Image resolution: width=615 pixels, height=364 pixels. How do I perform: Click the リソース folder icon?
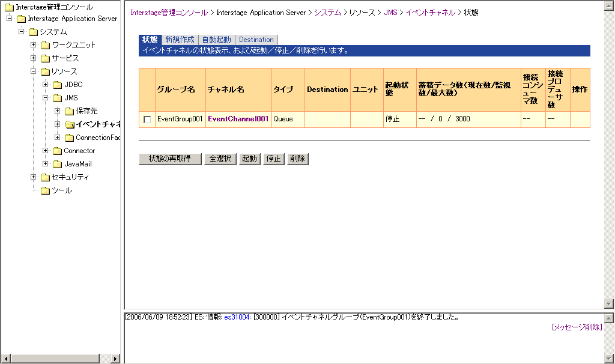(x=46, y=71)
